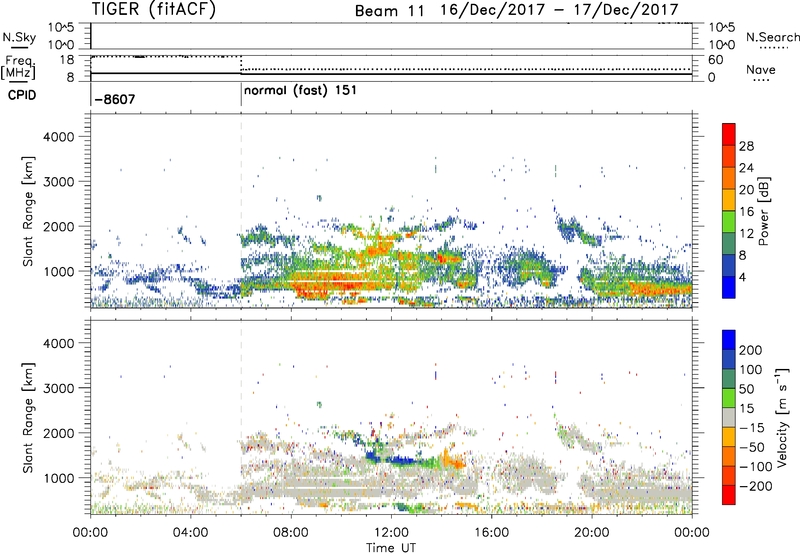Pick the yellow-orange 16-20 dB power segment
800x554 pixels.
point(729,199)
